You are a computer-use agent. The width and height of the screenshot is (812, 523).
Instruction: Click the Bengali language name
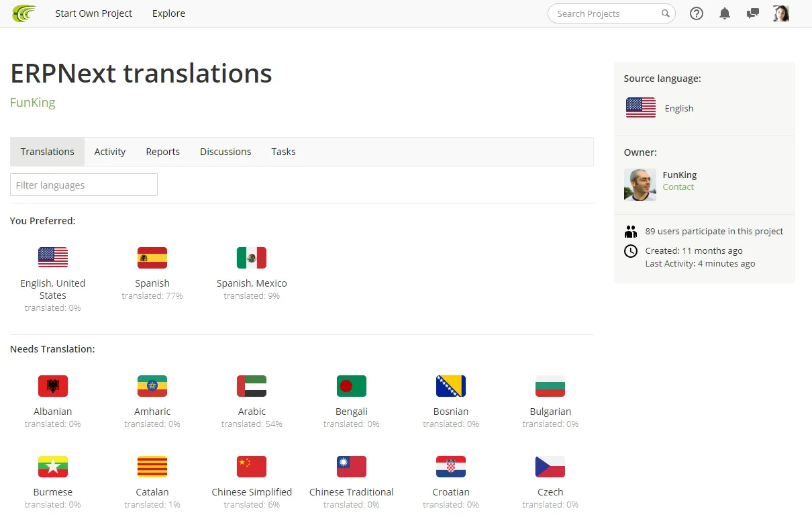[352, 412]
